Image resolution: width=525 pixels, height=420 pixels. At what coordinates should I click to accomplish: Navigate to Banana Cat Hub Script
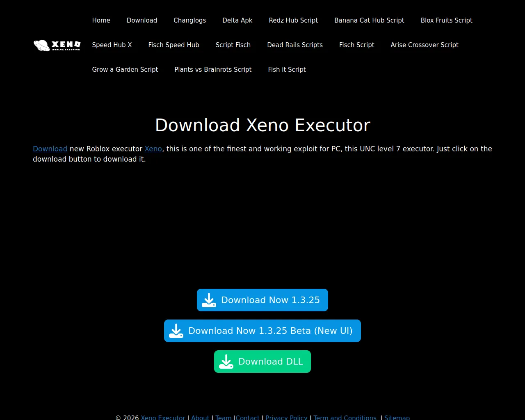point(369,21)
